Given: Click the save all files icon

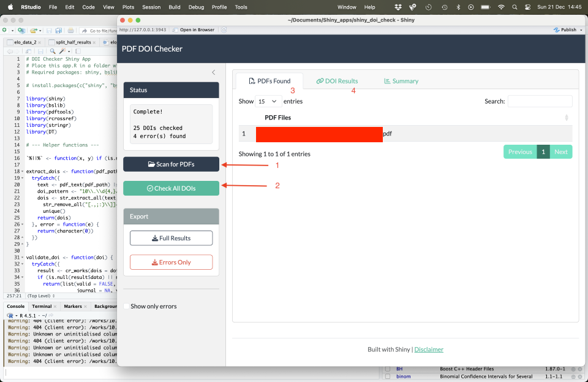Looking at the screenshot, I should pyautogui.click(x=59, y=31).
